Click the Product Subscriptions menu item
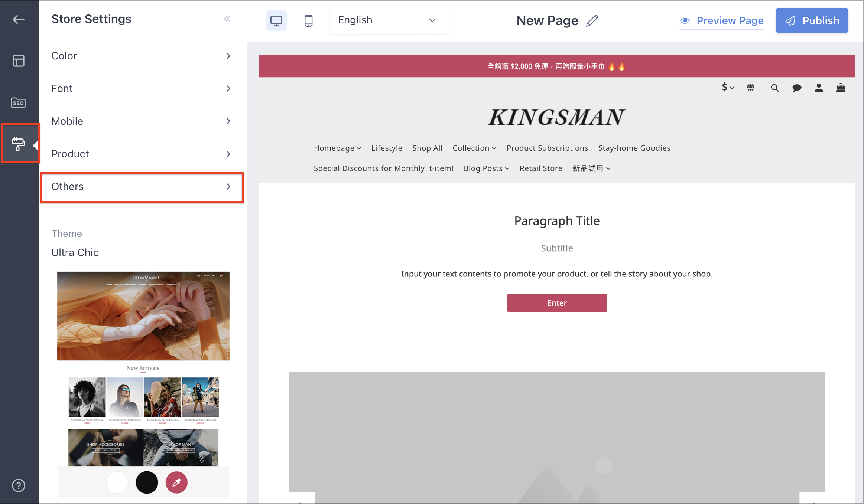The width and height of the screenshot is (864, 504). pyautogui.click(x=547, y=148)
